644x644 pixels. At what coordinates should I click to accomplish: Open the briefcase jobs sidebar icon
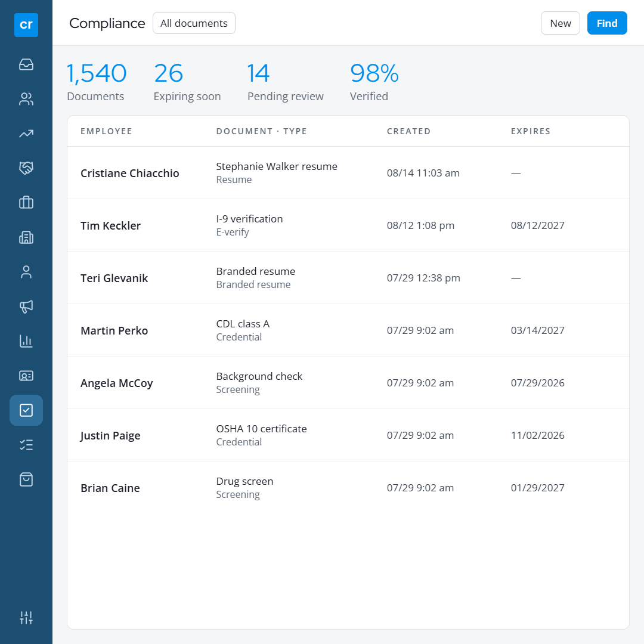pyautogui.click(x=26, y=203)
